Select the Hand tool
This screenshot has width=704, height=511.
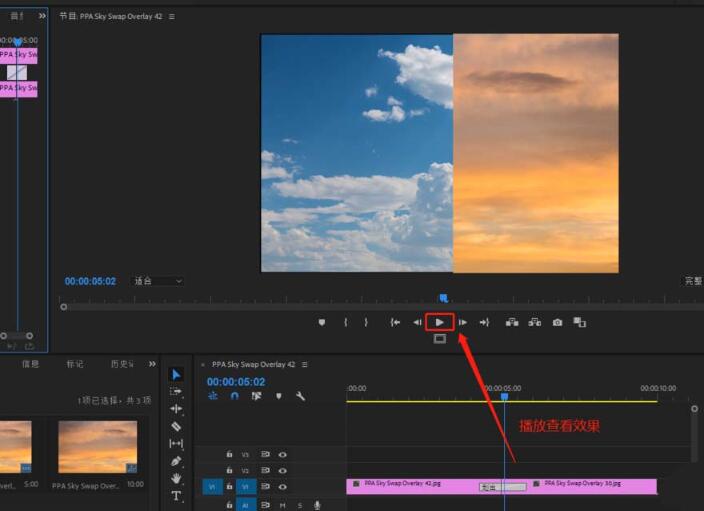(177, 478)
